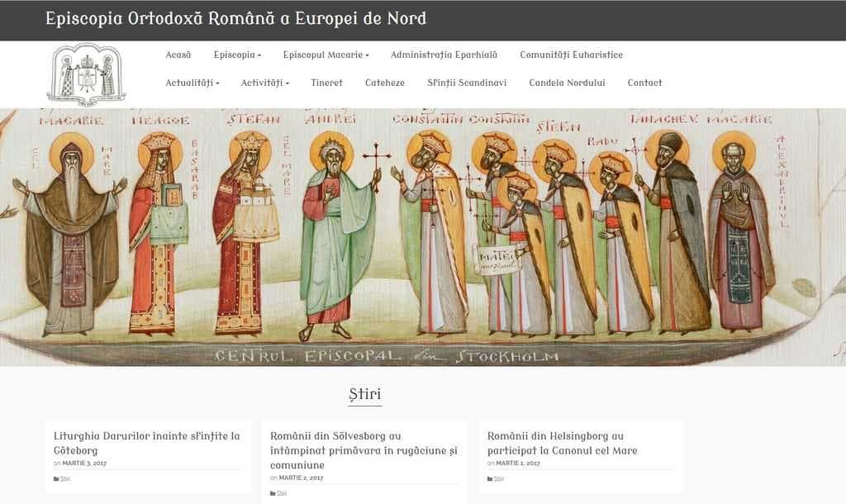Screen dimensions: 846x504
Task: Click Știri category under Helsingborg article
Action: click(499, 479)
